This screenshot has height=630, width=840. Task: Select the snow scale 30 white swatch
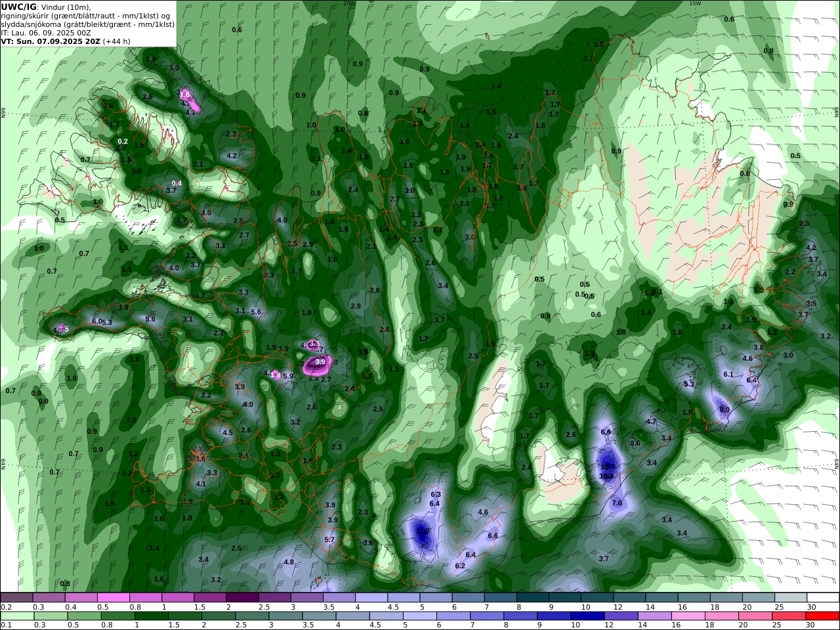tap(823, 598)
